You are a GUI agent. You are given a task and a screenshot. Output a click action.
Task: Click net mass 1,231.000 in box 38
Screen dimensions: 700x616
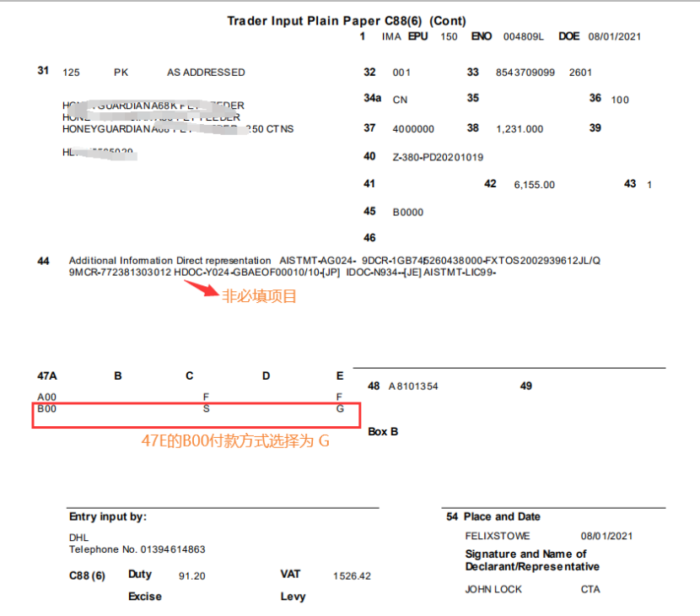pos(520,129)
